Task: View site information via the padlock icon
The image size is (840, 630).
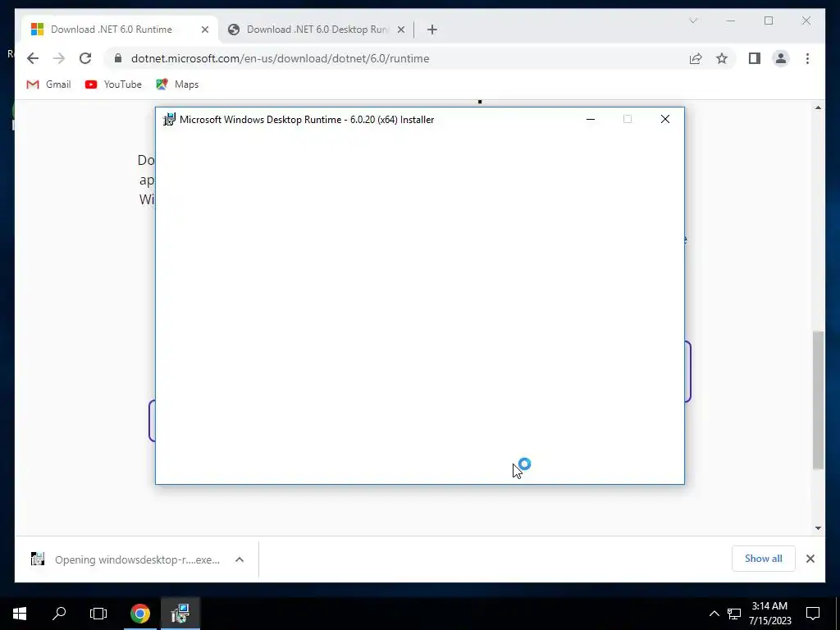Action: click(x=118, y=58)
